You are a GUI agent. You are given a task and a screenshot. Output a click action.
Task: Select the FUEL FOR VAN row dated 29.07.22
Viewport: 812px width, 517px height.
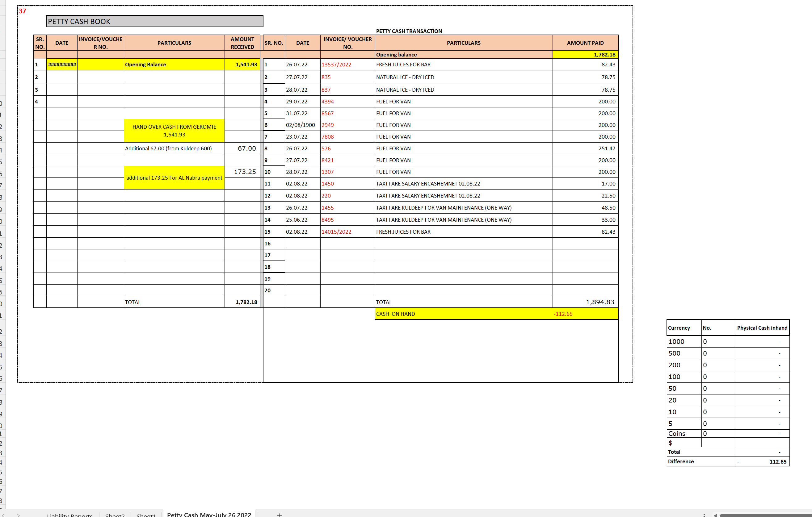tap(393, 101)
